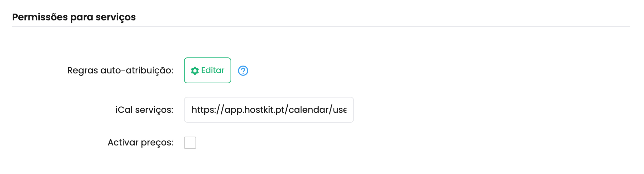This screenshot has height=174, width=644.
Task: Click the Permissões para serviços heading
Action: (74, 17)
